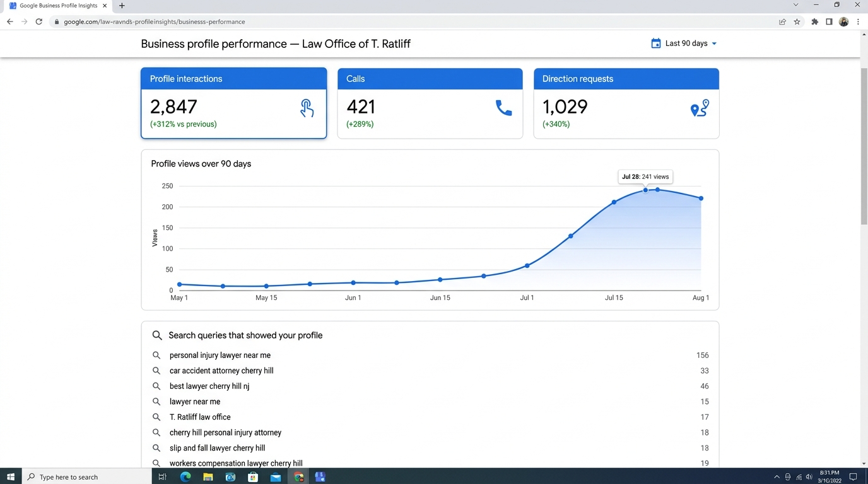This screenshot has height=484, width=868.
Task: Open Task View from the taskbar
Action: coord(162,477)
